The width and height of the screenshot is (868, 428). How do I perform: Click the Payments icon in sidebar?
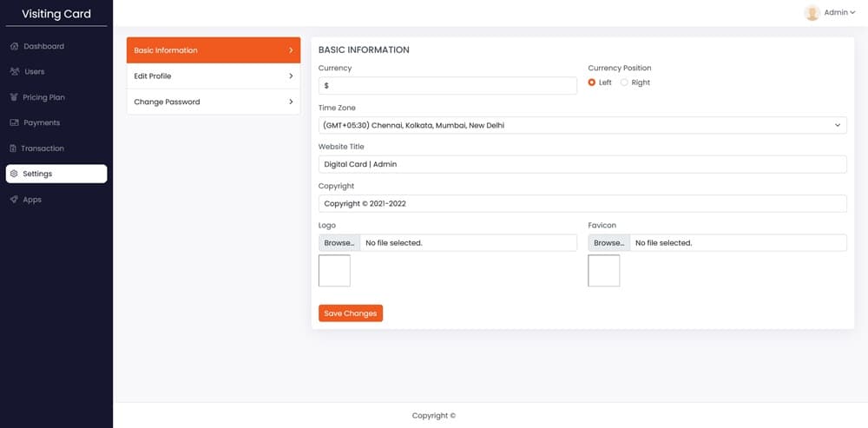point(14,123)
